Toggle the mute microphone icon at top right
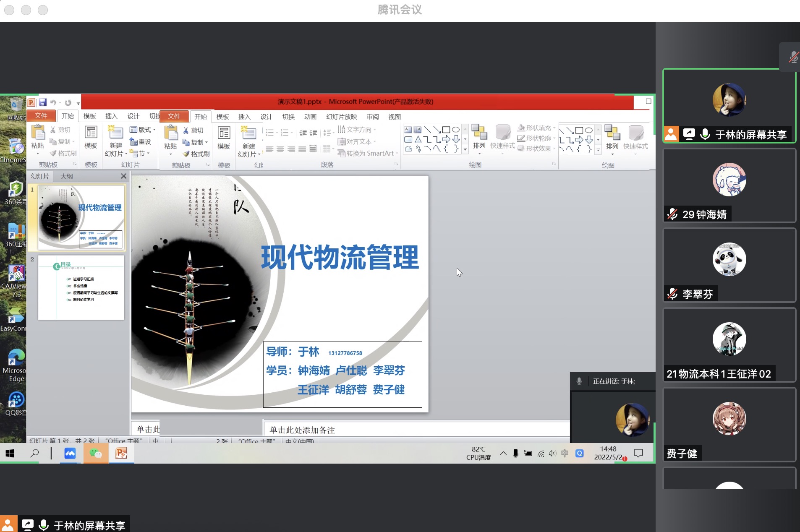Screen dimensions: 800x532 tap(793, 57)
